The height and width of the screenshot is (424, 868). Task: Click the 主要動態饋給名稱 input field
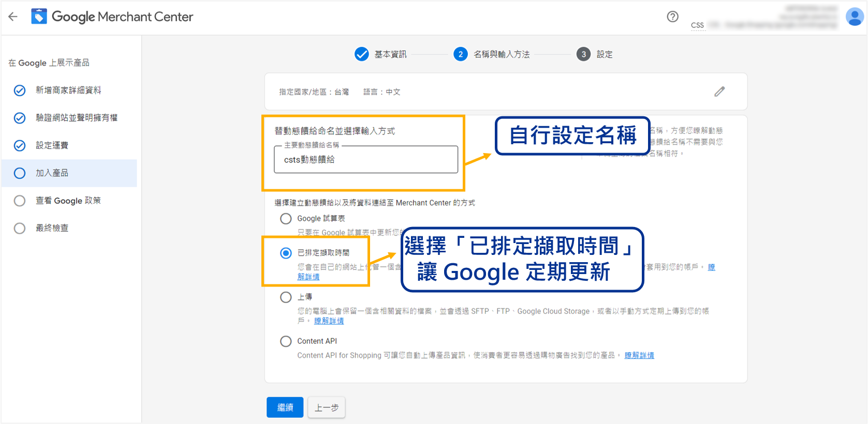coord(366,159)
